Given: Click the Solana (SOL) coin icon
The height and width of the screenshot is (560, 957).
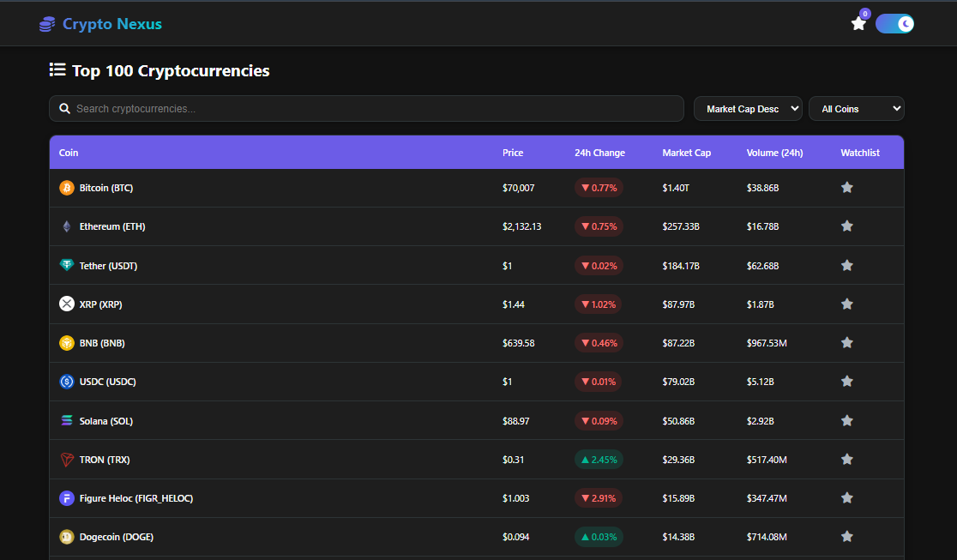Looking at the screenshot, I should point(67,420).
